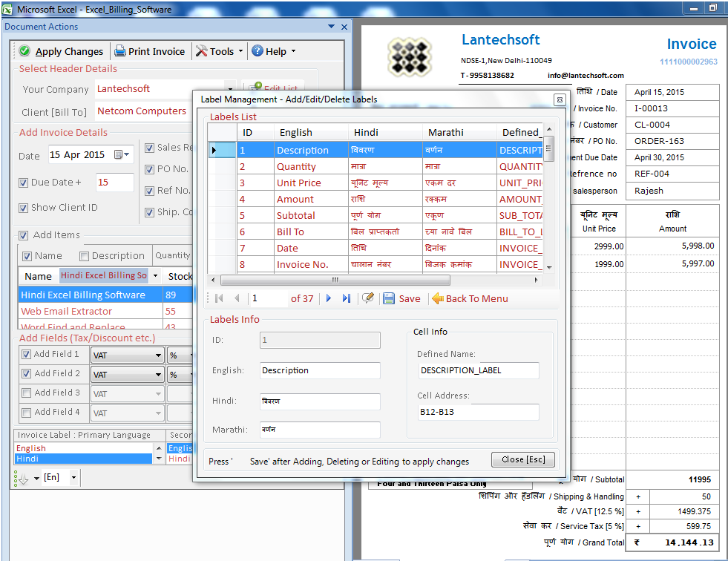
Task: Click the English label input field
Action: [320, 370]
